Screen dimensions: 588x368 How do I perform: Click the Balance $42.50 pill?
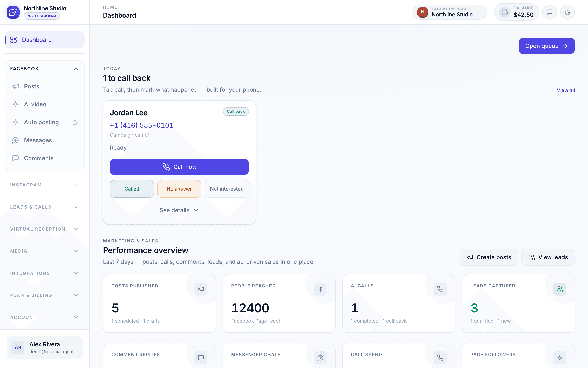[x=516, y=12]
